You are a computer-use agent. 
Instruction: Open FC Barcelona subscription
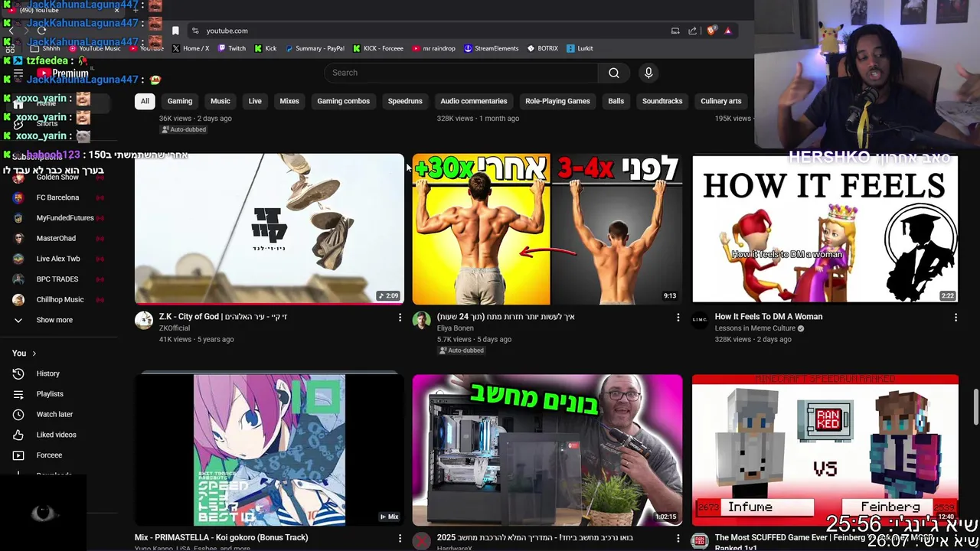point(57,197)
